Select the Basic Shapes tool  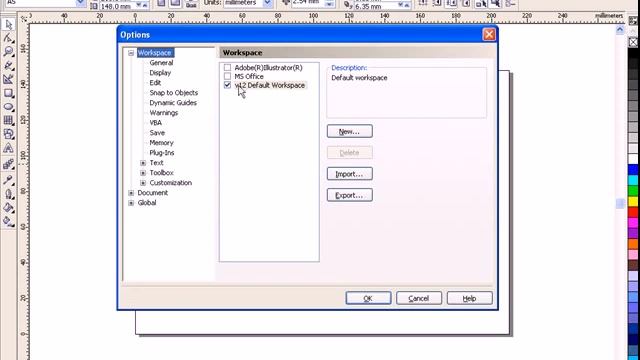coord(8,134)
